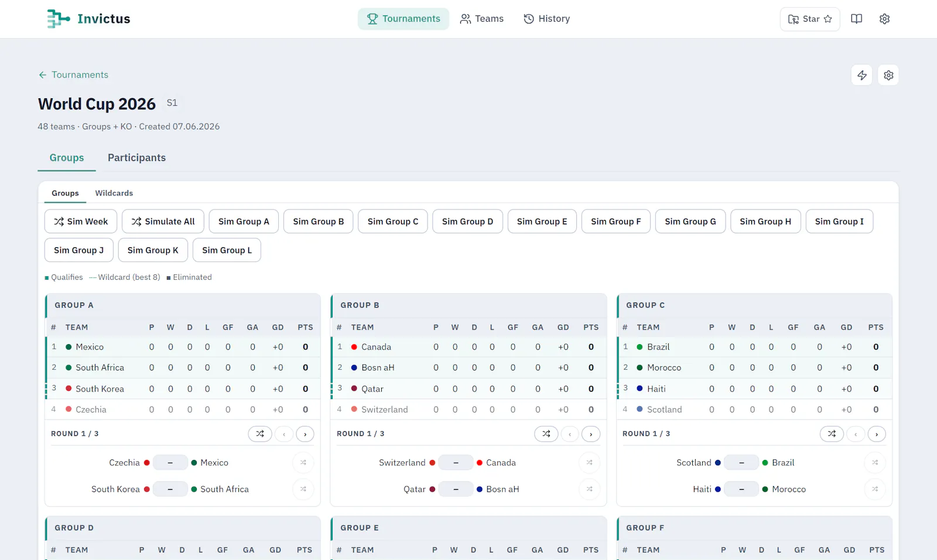Image resolution: width=937 pixels, height=560 pixels.
Task: Simulate the Czechia vs Mexico match
Action: pos(303,462)
